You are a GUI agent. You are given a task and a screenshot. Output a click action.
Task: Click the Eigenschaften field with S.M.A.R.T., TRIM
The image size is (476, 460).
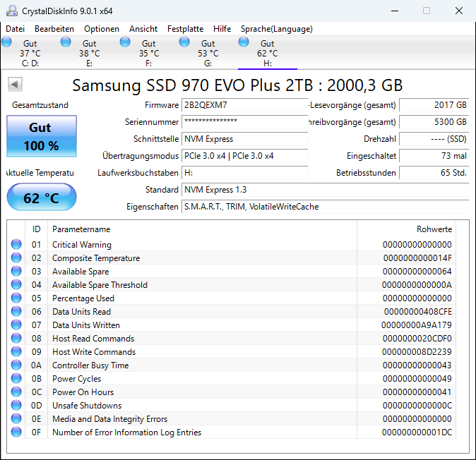coord(326,207)
